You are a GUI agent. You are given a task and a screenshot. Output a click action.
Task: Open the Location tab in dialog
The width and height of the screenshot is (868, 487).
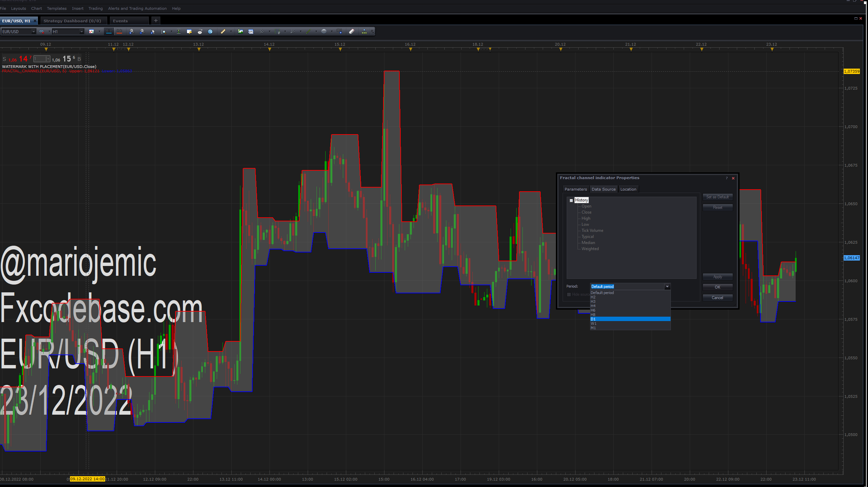[x=628, y=189]
